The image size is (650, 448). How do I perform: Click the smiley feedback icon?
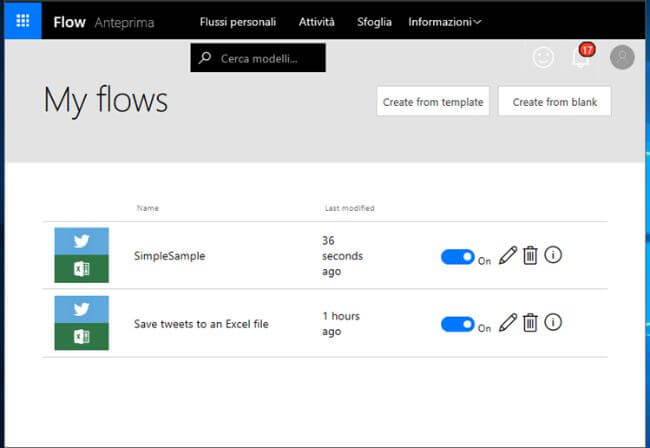point(543,58)
